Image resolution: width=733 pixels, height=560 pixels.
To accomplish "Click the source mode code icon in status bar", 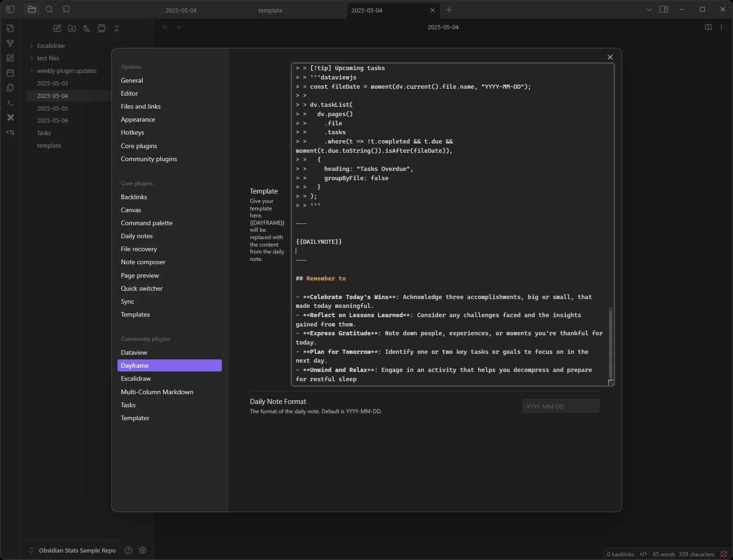I will [643, 554].
